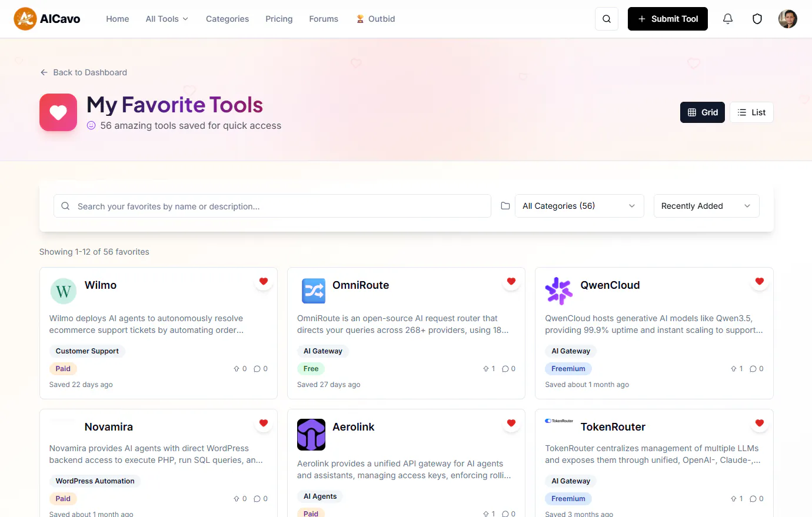The width and height of the screenshot is (812, 517).
Task: Click the AICavo logo
Action: coord(47,19)
